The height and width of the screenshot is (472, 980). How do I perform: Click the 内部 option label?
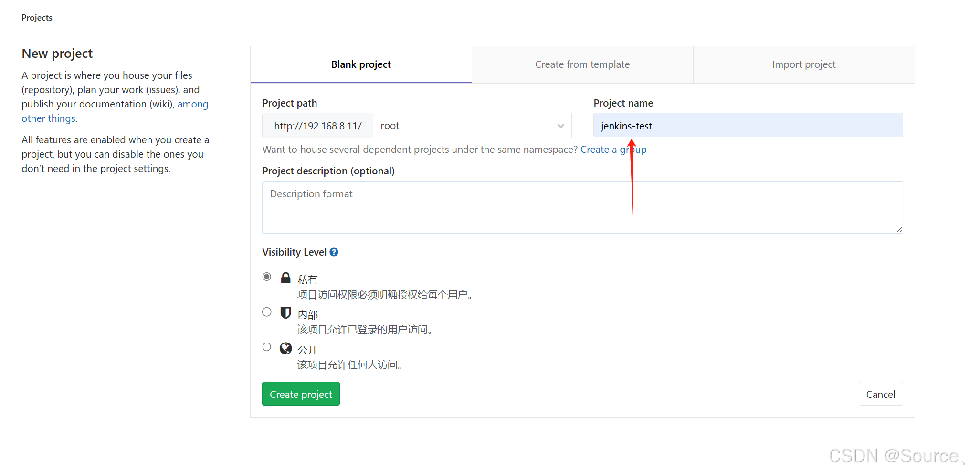[308, 314]
